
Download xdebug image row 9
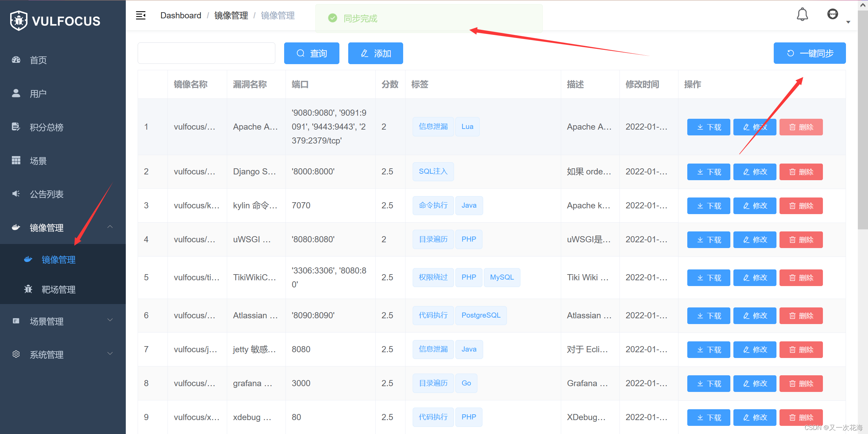[709, 418]
